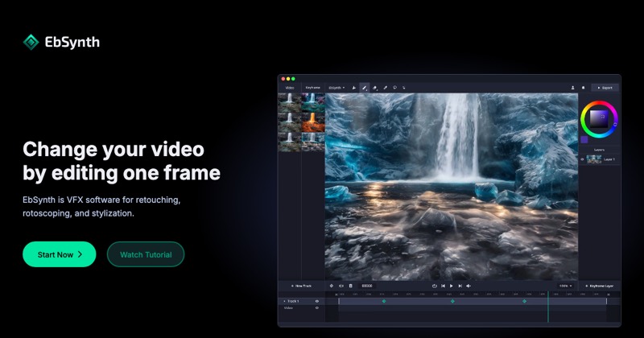
Task: Select the teal stylized waterfall thumbnail
Action: [x=313, y=103]
